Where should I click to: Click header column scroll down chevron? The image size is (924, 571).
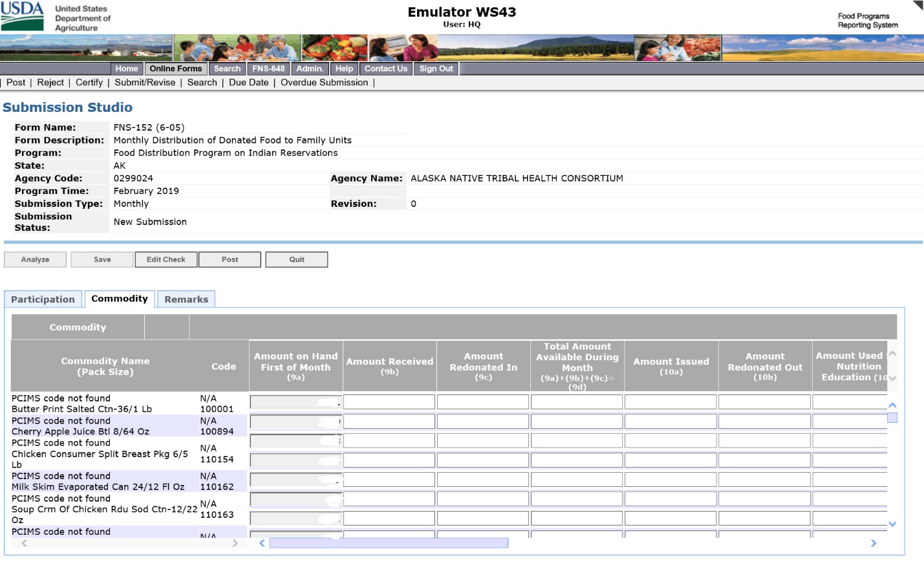(892, 378)
